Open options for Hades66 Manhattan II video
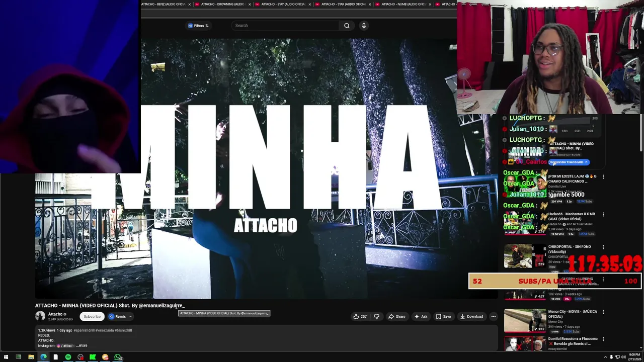644x362 pixels. click(x=603, y=214)
